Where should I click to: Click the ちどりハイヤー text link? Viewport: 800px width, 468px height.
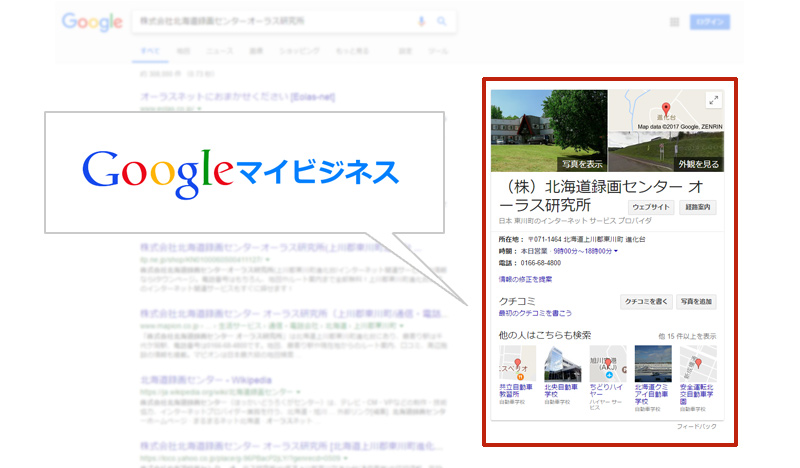tap(606, 391)
